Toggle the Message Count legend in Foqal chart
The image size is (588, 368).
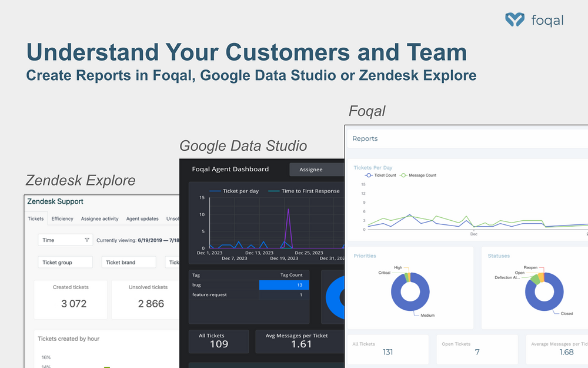[x=418, y=175]
